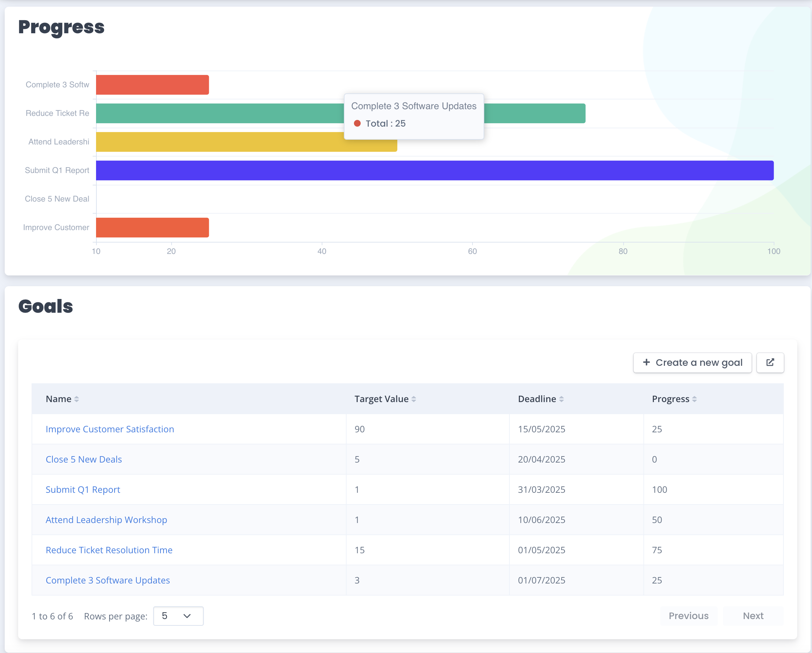Click the plus icon in Create a new goal

tap(646, 362)
